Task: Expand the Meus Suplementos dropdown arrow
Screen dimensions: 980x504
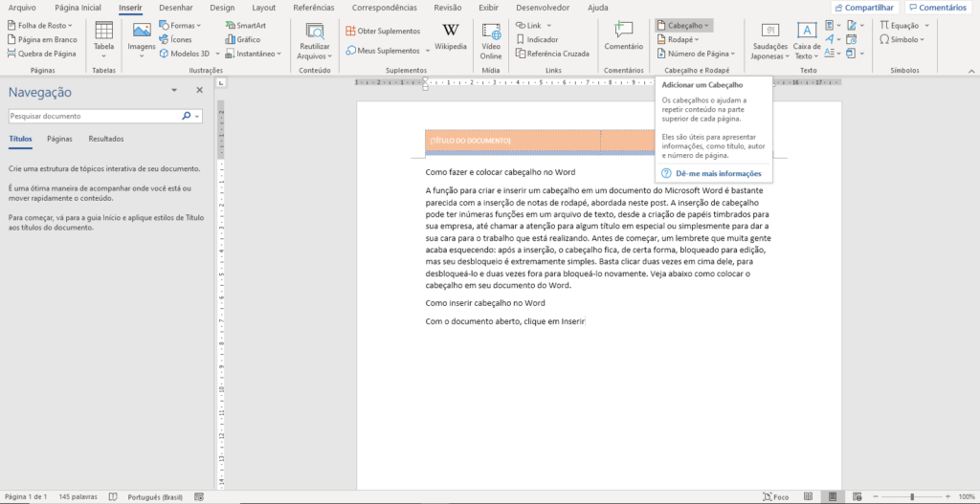Action: (x=428, y=51)
